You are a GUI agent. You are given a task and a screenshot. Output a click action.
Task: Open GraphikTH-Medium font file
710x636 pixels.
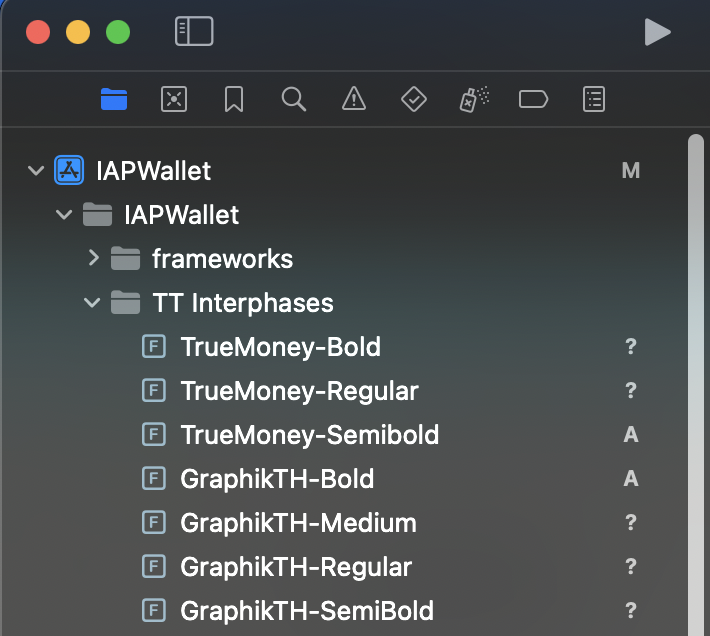(x=298, y=522)
